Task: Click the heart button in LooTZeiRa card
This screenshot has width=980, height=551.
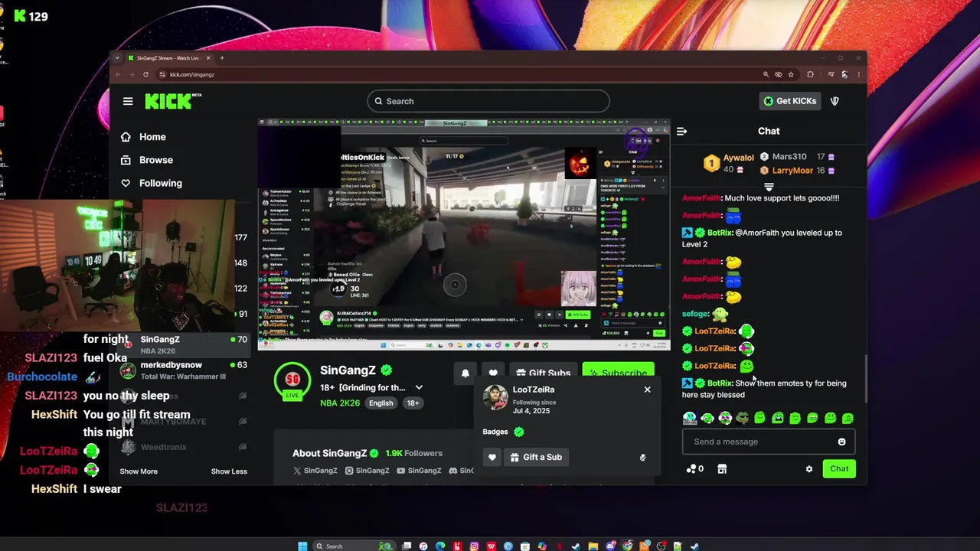Action: (x=492, y=458)
